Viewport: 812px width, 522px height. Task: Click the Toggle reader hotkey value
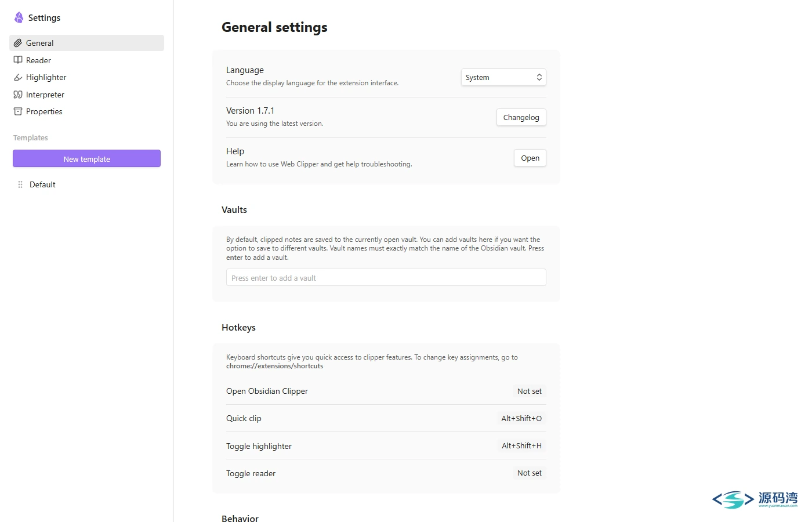click(x=529, y=473)
